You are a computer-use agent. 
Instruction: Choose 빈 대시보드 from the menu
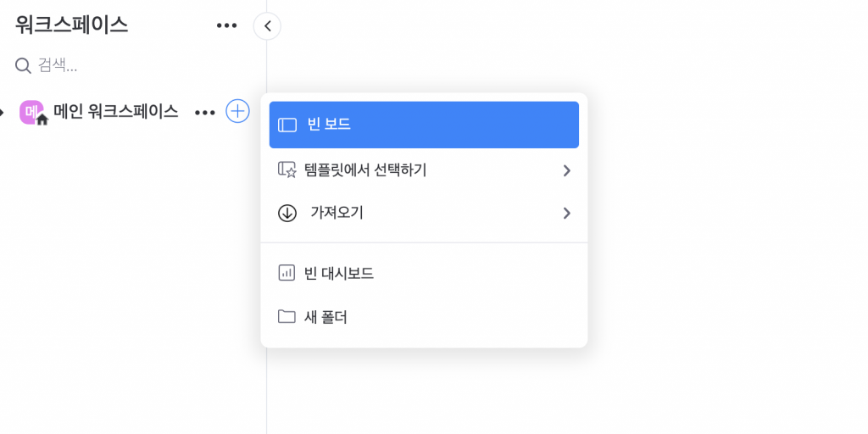point(424,273)
